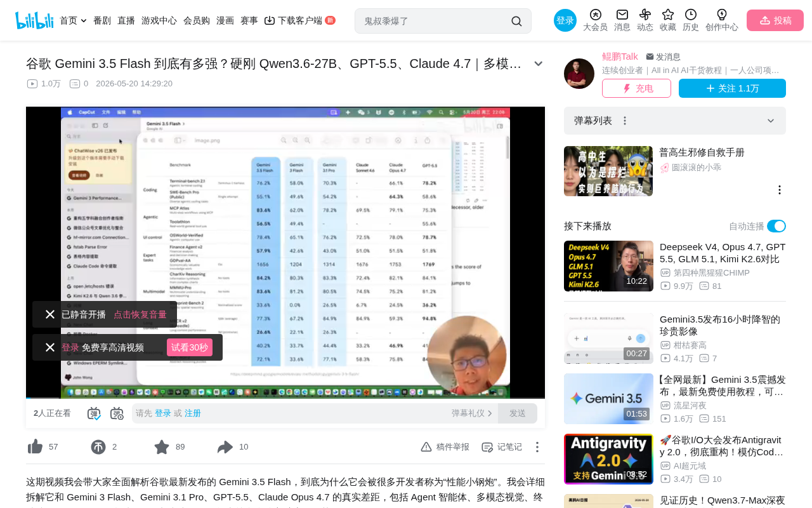Viewport: 812px width, 508px height.
Task: Click the video progress bar
Action: pos(285,398)
